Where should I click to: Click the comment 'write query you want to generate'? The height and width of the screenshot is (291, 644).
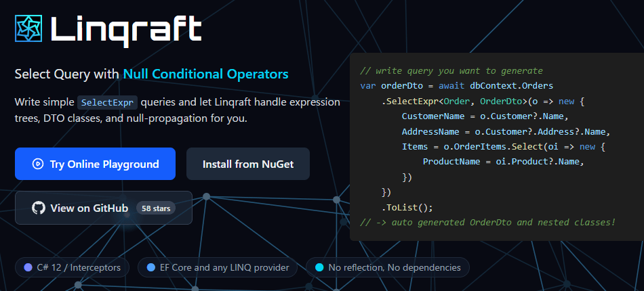tap(451, 71)
